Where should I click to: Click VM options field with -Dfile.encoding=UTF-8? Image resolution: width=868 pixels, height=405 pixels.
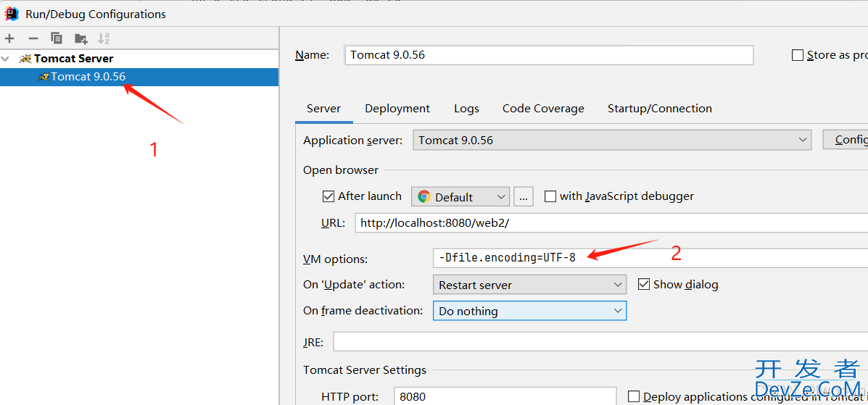click(x=650, y=257)
